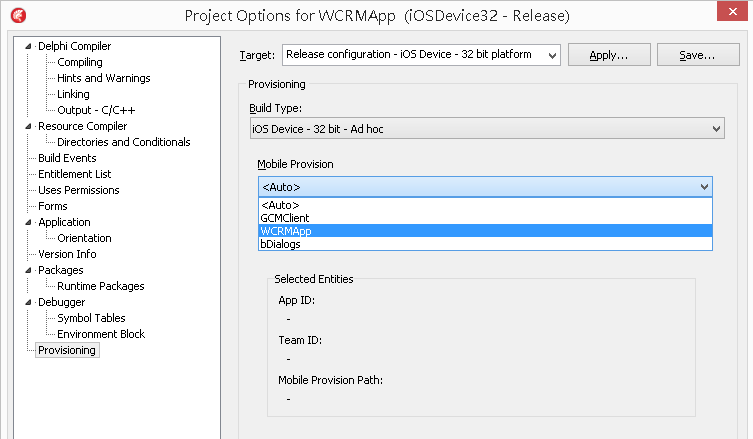753x439 pixels.
Task: Go to Uses Permissions settings
Action: click(79, 190)
